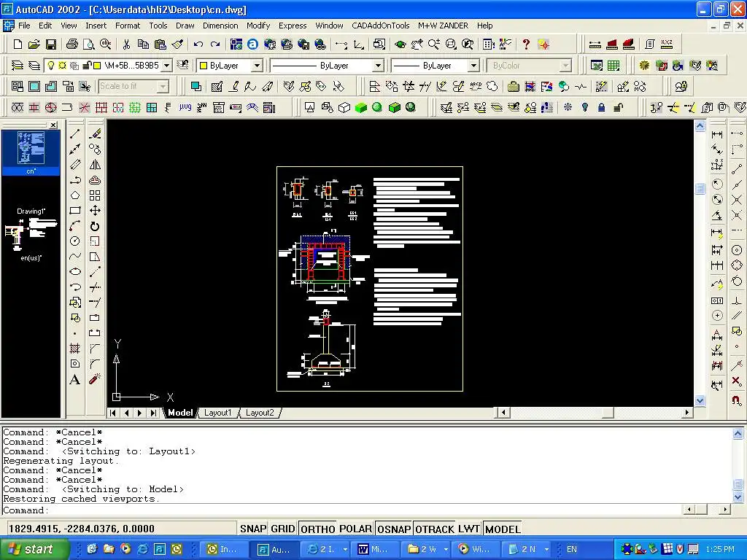Open the Scale to fit dropdown

tap(163, 86)
